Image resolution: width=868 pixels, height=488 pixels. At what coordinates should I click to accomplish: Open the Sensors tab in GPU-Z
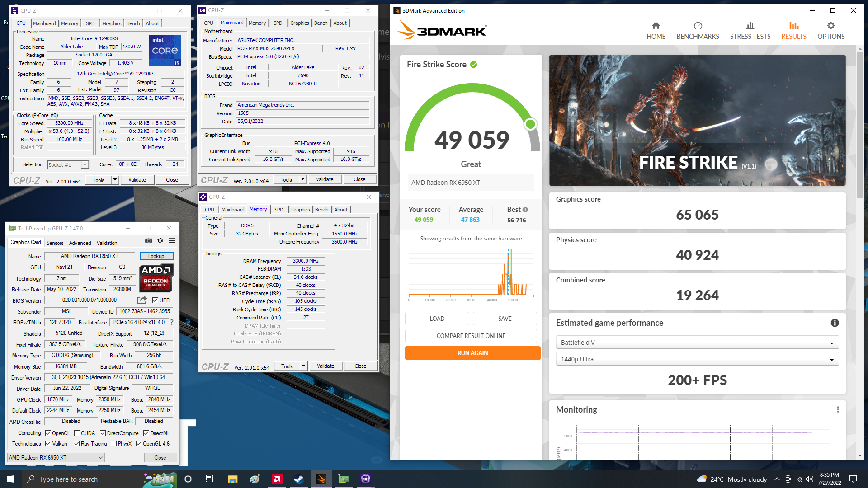(x=55, y=243)
